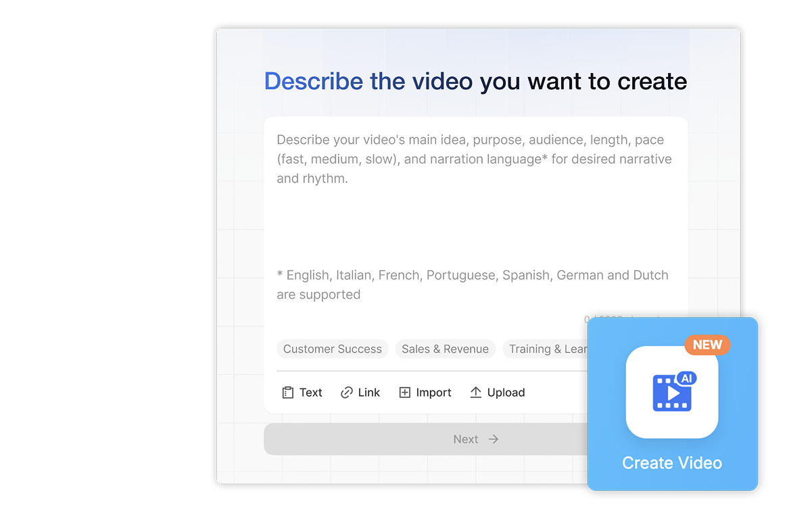Select the Text input mode
The width and height of the screenshot is (812, 527).
[302, 392]
